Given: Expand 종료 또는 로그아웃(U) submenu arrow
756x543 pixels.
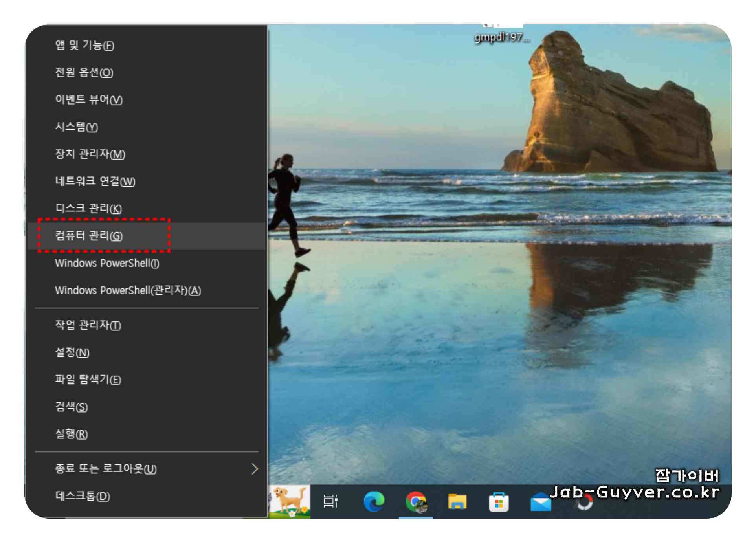Looking at the screenshot, I should click(255, 469).
